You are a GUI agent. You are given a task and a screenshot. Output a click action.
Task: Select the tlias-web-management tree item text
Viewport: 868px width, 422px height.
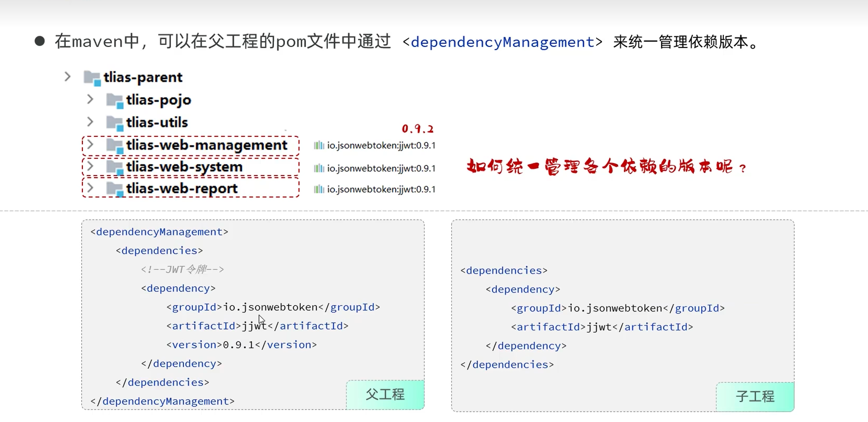click(207, 145)
